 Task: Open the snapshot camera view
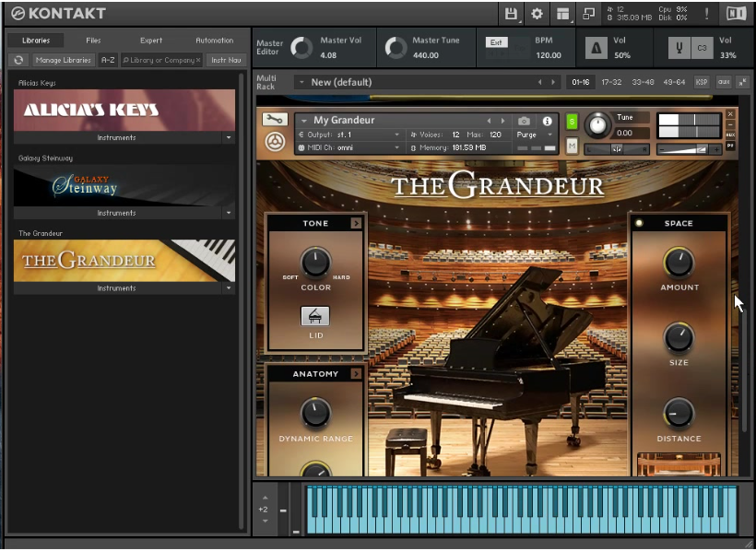[524, 121]
